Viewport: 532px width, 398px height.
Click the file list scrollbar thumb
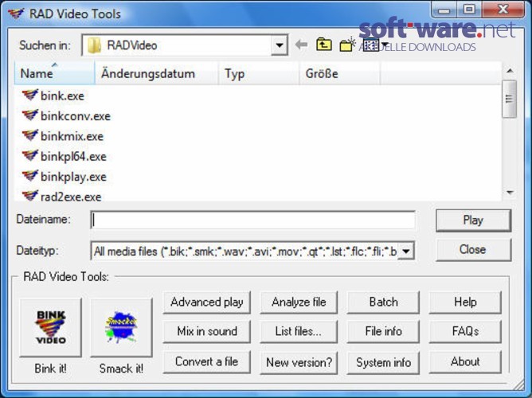[509, 99]
